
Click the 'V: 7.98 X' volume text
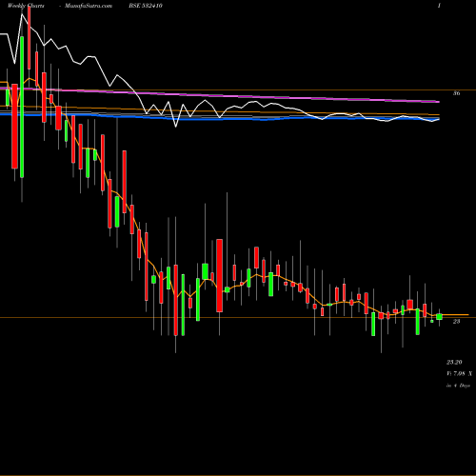459,374
